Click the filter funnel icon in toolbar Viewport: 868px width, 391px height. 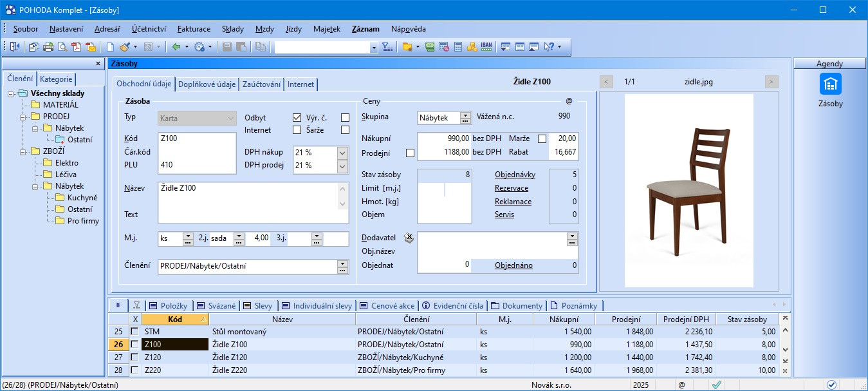coord(387,47)
